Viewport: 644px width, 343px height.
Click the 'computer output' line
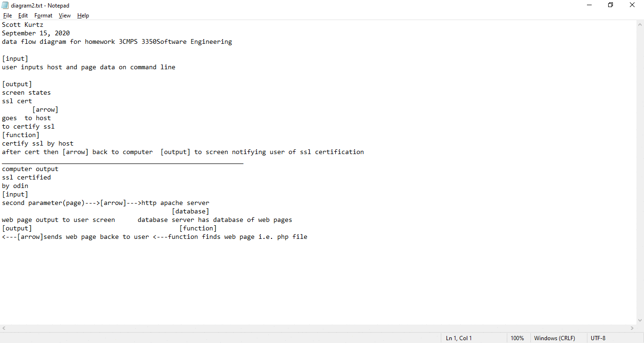(30, 169)
